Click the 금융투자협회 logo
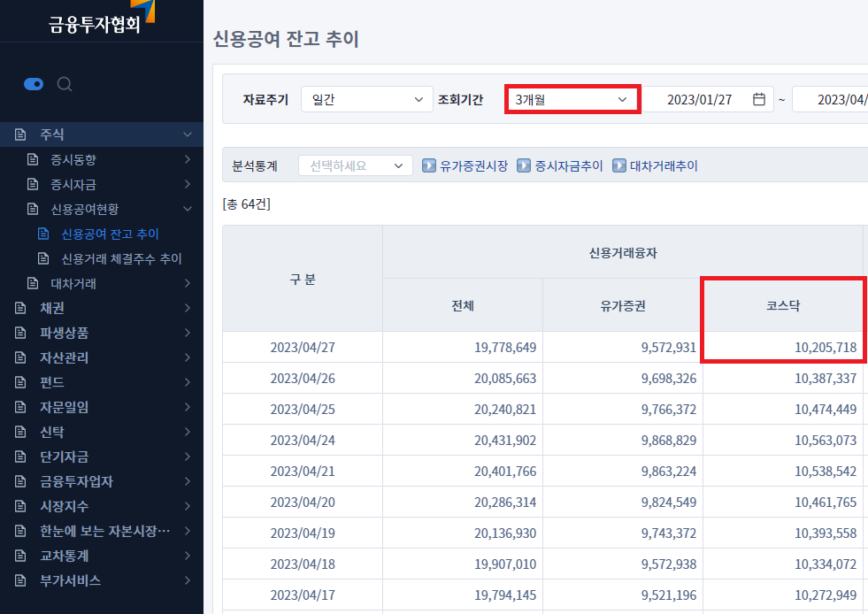Image resolution: width=868 pixels, height=614 pixels. click(101, 18)
